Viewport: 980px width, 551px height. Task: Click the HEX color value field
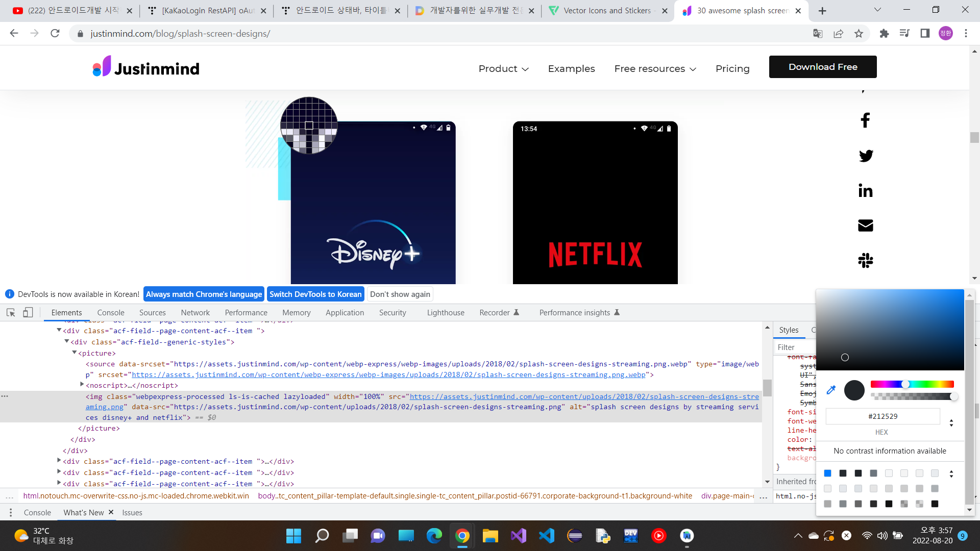point(883,416)
